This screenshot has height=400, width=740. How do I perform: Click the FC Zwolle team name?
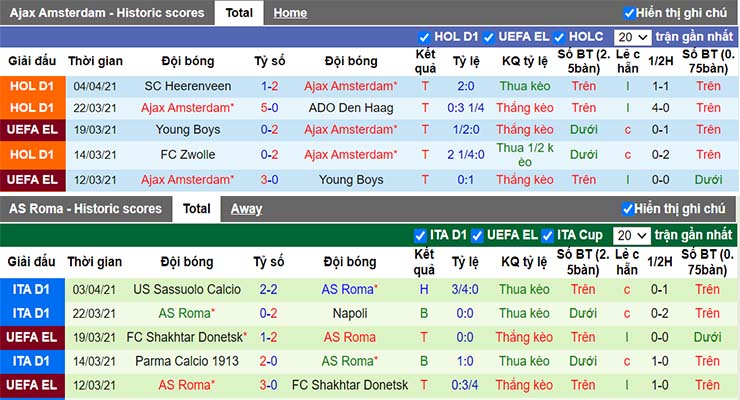pyautogui.click(x=186, y=155)
